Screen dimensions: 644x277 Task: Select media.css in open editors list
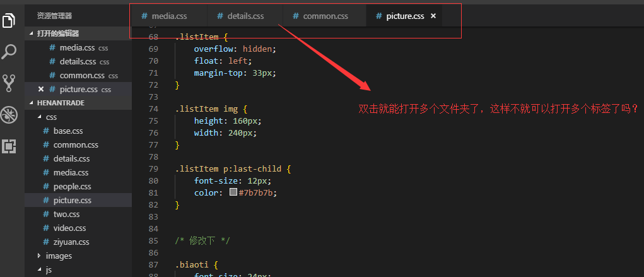coord(78,48)
